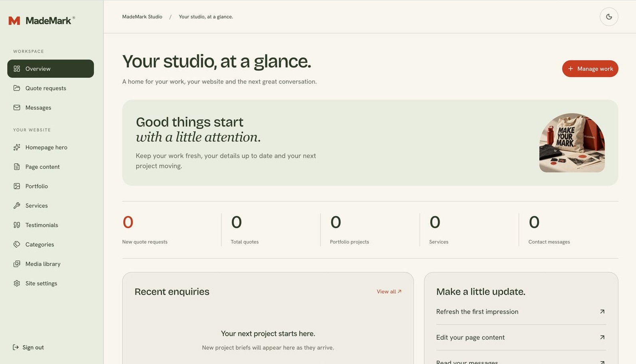The image size is (636, 364).
Task: Click the Sign out arrow icon
Action: (16, 347)
